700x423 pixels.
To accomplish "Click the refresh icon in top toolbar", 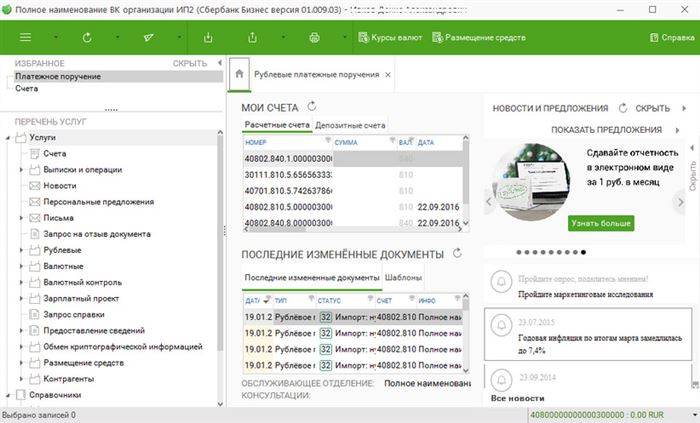I will [87, 37].
